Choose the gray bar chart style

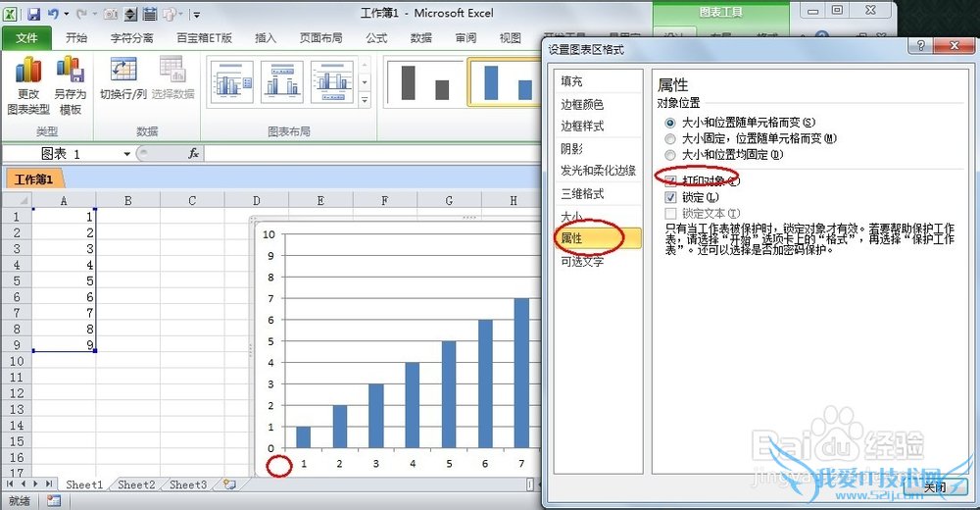[425, 82]
